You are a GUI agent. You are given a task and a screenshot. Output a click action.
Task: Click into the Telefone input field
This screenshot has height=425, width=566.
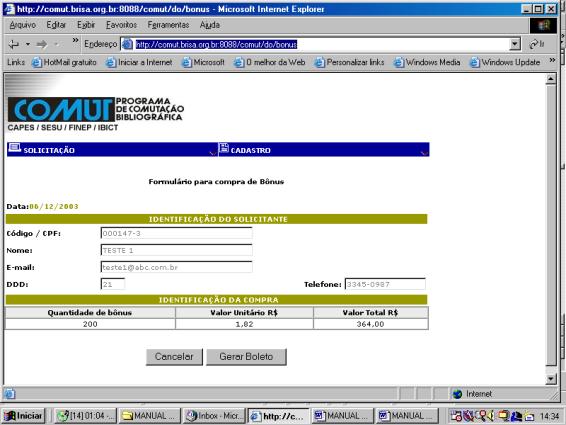point(385,284)
